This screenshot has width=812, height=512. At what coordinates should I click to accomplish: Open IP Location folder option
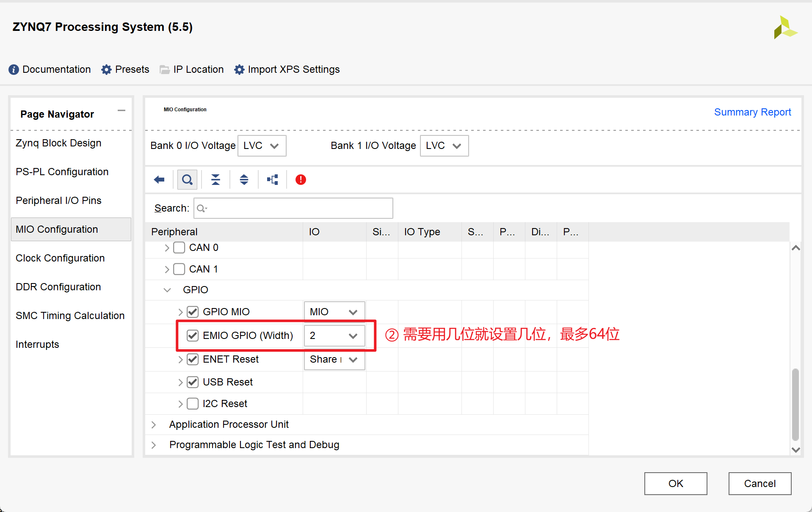[x=191, y=69]
